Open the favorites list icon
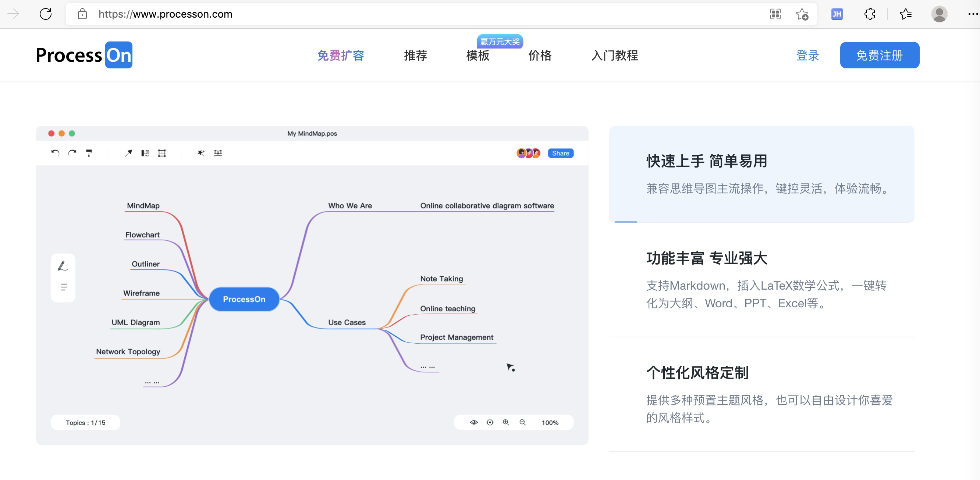This screenshot has width=980, height=480. point(905,14)
